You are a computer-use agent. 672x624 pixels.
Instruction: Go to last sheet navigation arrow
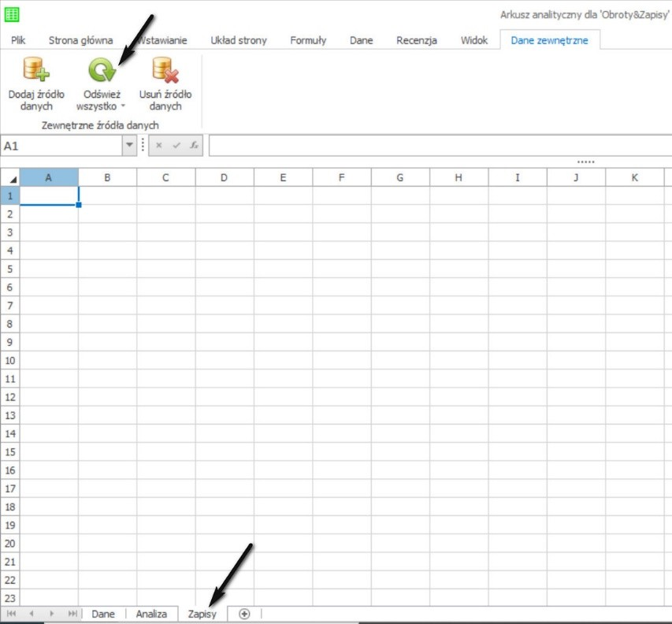(72, 614)
